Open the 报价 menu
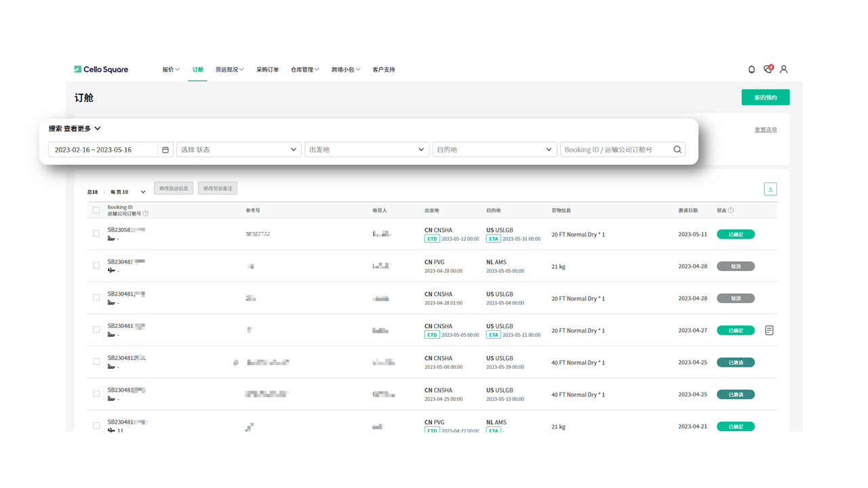868x488 pixels. tap(171, 70)
